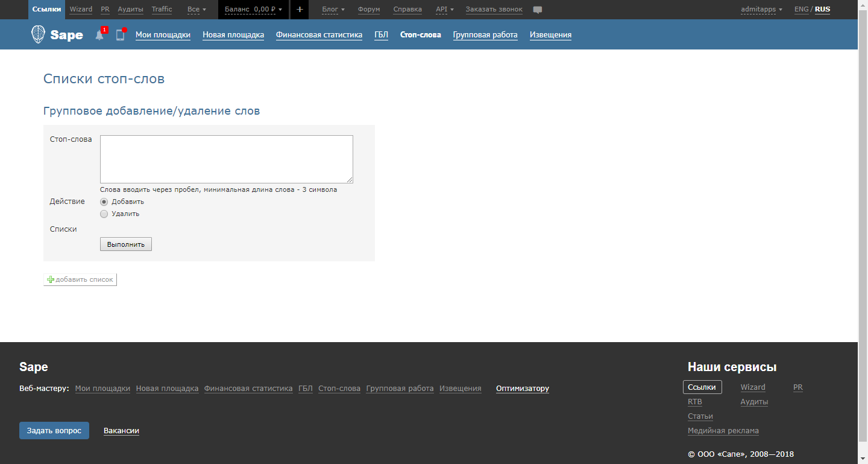Open the notifications bell icon
Screen dimensions: 868x464
99,35
